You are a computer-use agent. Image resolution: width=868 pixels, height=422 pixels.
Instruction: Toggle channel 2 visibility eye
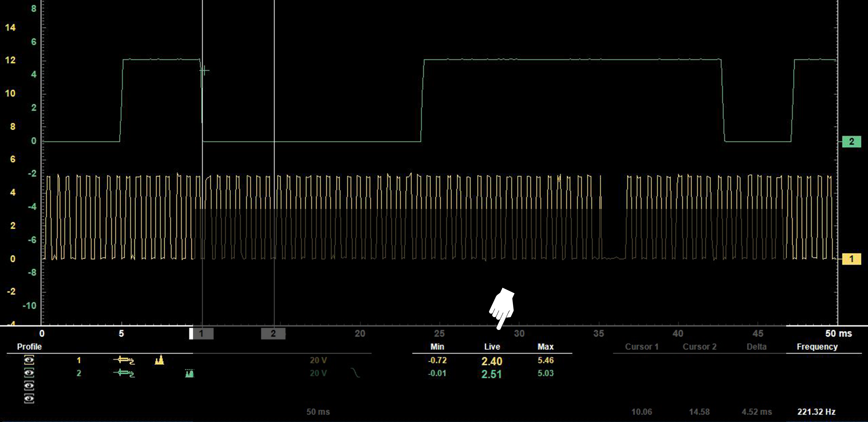29,373
